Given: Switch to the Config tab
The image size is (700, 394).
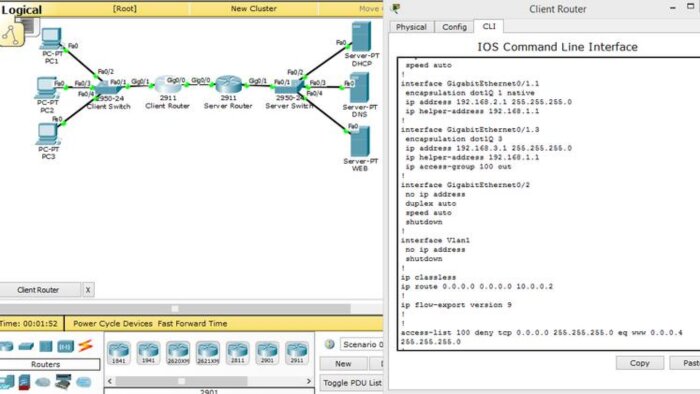Looking at the screenshot, I should pos(454,27).
